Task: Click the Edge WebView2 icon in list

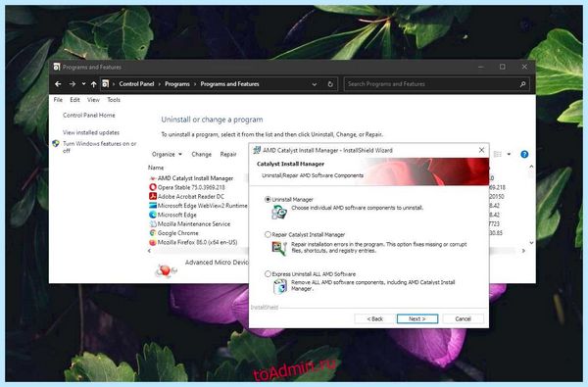Action: (153, 206)
